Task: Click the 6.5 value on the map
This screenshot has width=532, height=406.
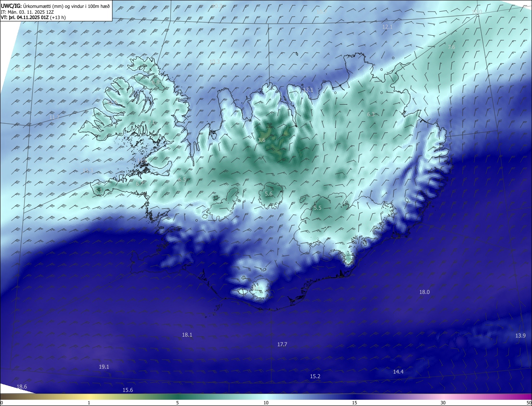Action: click(182, 180)
